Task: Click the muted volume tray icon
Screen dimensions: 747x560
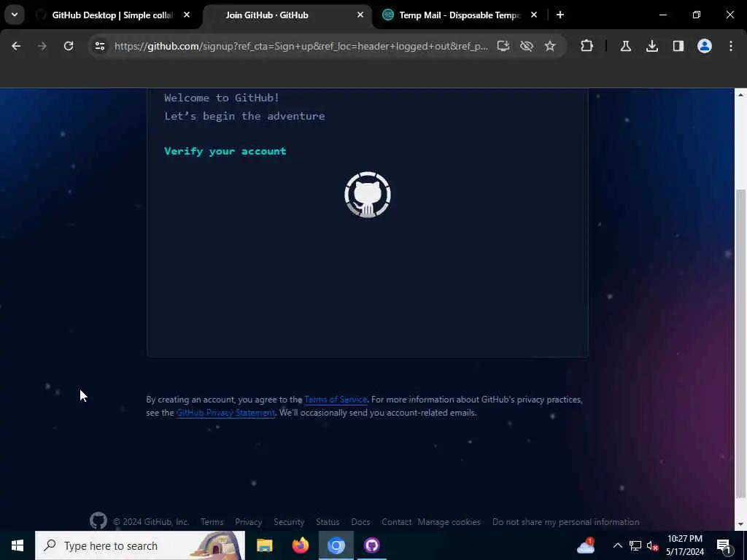Action: pos(652,545)
